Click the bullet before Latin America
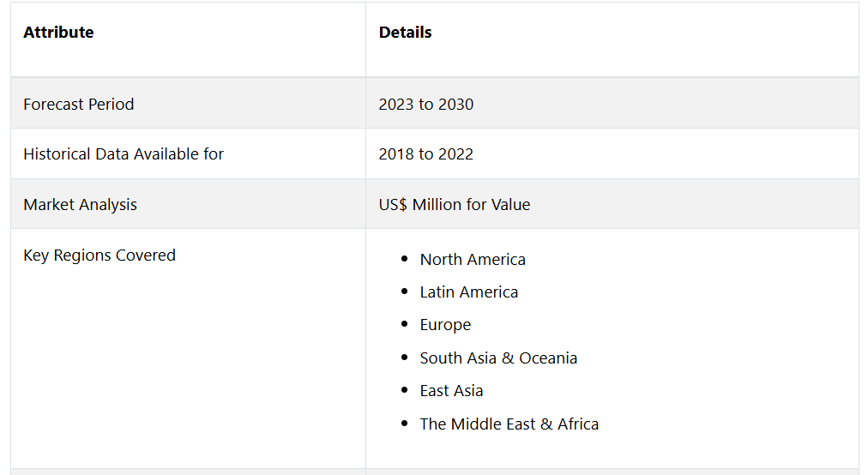This screenshot has width=868, height=475. click(405, 292)
